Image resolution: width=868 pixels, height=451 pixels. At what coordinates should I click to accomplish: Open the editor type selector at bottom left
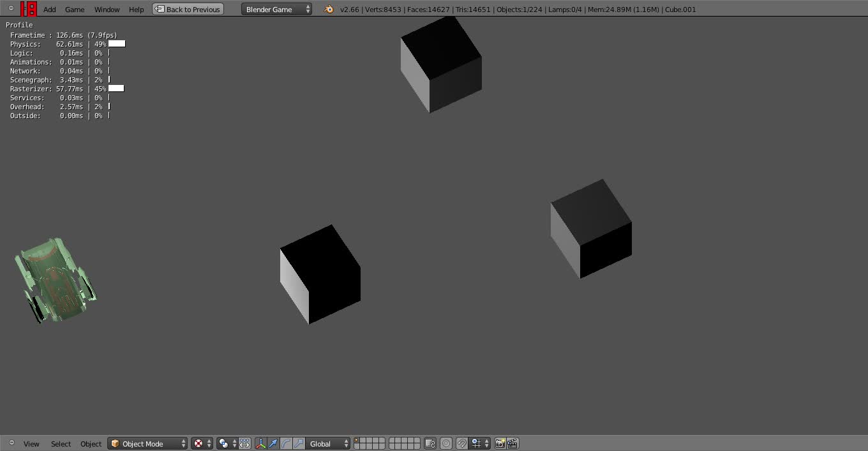tap(11, 443)
